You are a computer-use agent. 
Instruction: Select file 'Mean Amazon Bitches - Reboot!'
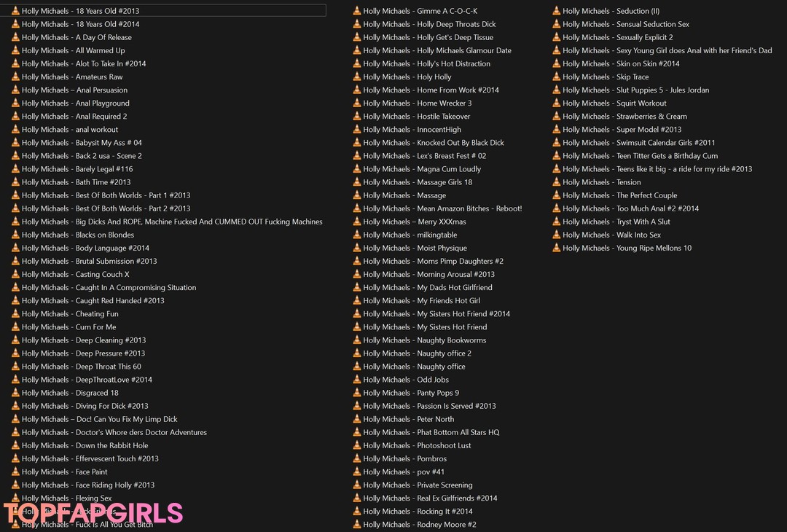(443, 208)
